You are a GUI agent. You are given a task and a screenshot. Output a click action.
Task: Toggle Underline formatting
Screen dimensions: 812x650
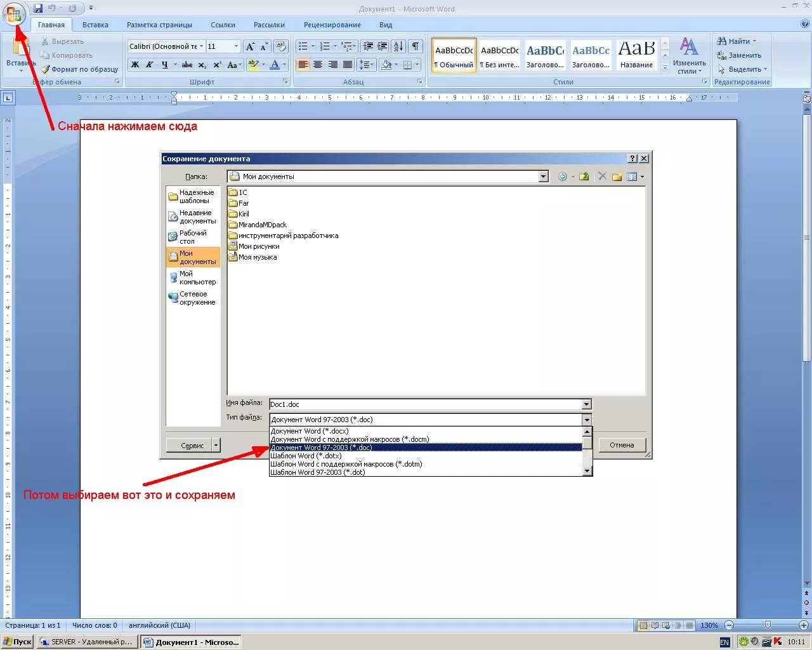coord(165,65)
